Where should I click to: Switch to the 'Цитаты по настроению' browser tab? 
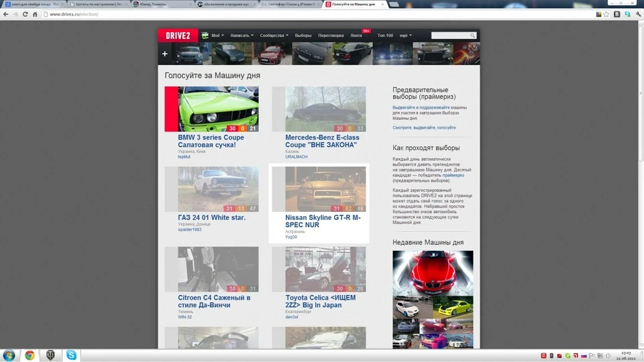tap(98, 4)
